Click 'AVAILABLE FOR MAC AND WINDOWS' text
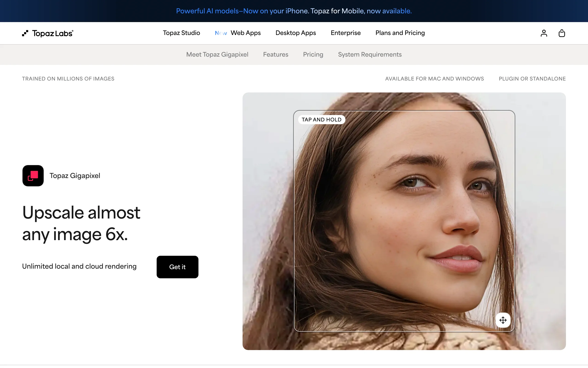The height and width of the screenshot is (368, 588). (x=434, y=79)
